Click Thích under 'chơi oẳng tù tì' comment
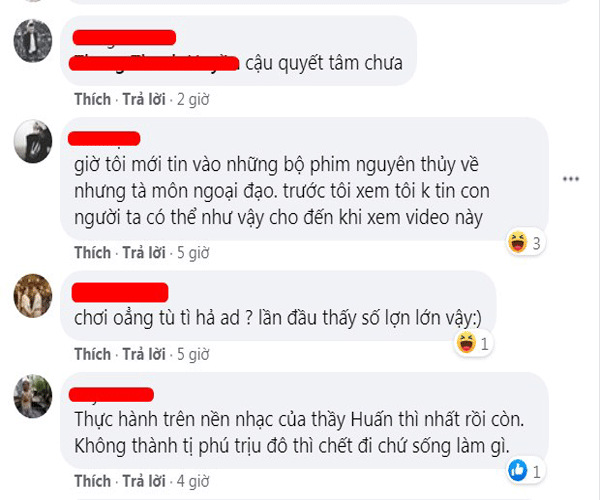This screenshot has width=600, height=500. click(x=93, y=354)
